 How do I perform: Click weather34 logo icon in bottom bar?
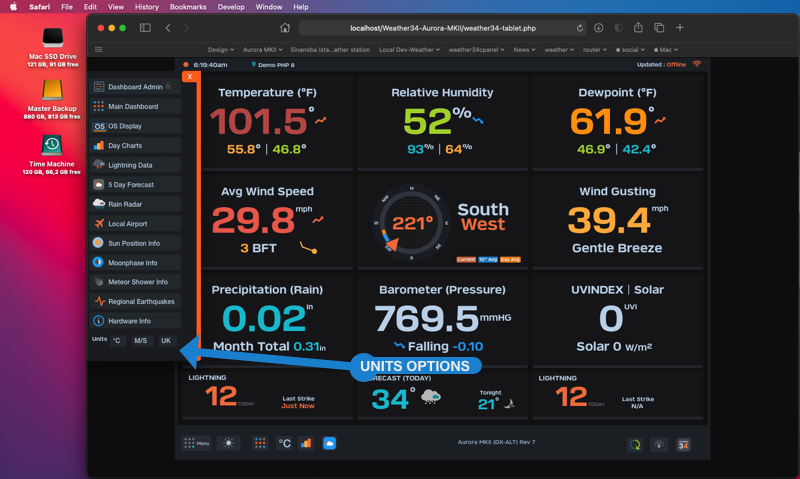[x=683, y=445]
